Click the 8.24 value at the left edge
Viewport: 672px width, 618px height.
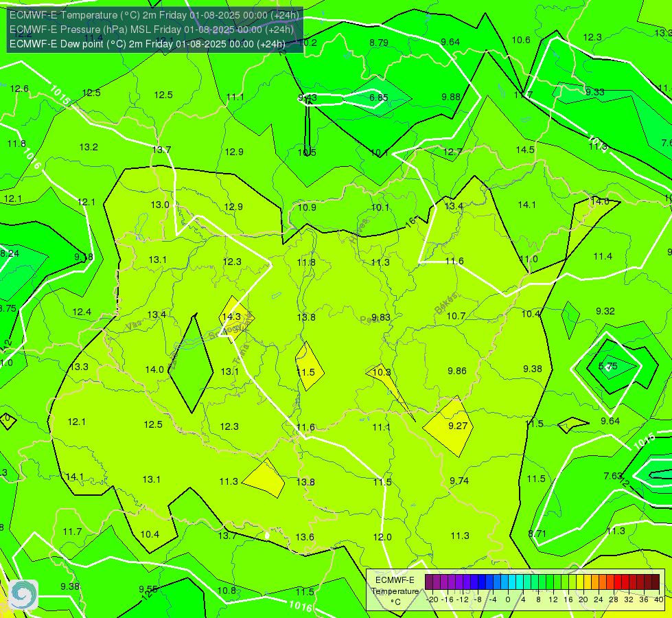(x=10, y=253)
